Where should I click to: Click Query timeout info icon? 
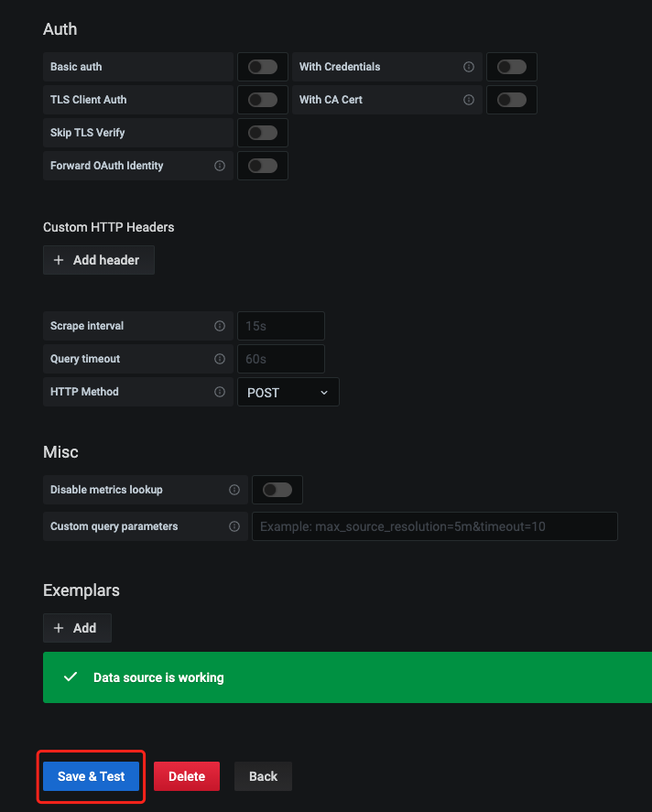click(x=220, y=359)
